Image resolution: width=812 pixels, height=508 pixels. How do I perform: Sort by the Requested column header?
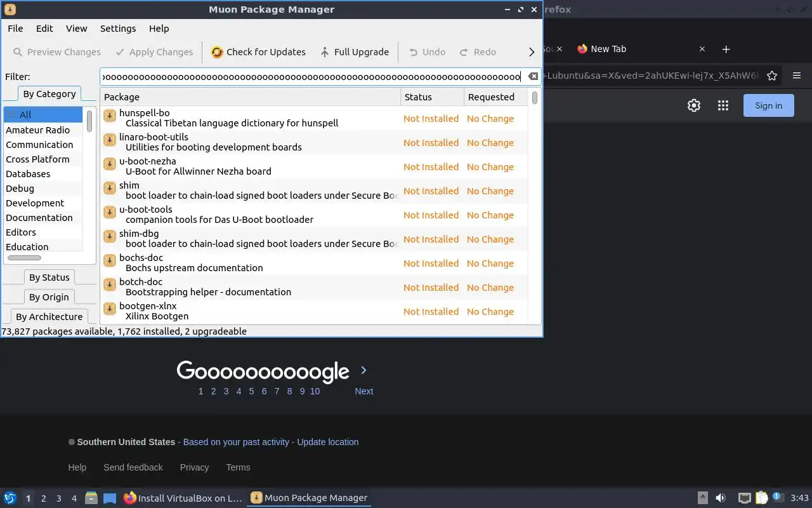(495, 97)
